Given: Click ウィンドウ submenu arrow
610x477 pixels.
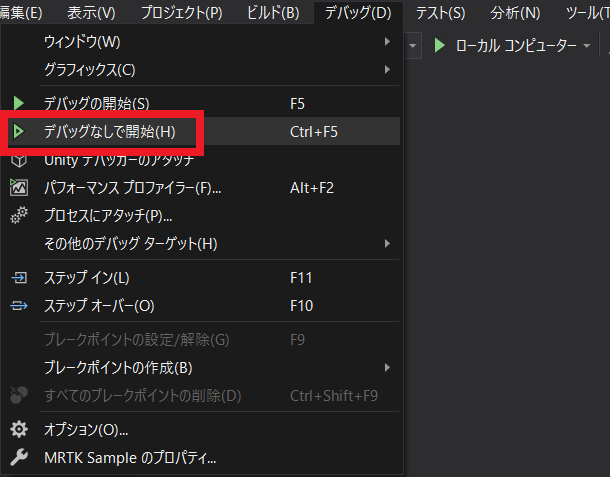Looking at the screenshot, I should (x=387, y=41).
